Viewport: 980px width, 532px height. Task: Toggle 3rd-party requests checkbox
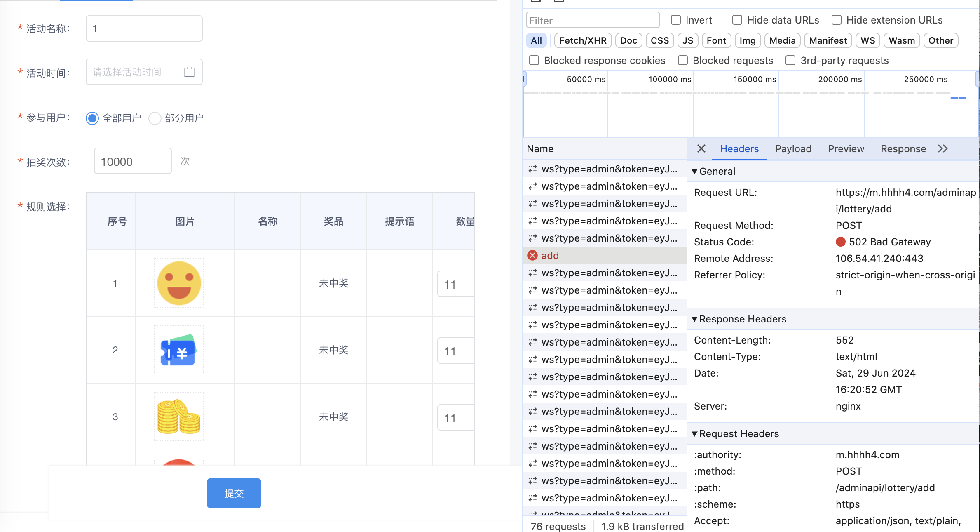tap(790, 60)
